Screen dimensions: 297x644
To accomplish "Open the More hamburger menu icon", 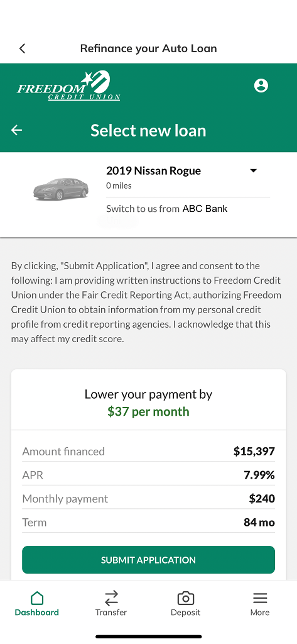I will [x=260, y=597].
